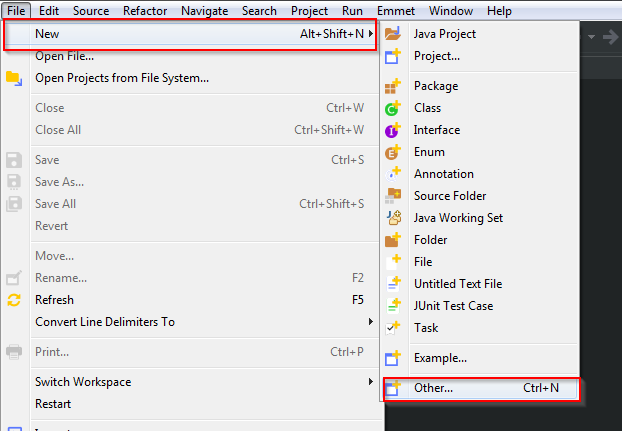Expand the New submenu arrow
622x431 pixels.
tap(371, 34)
